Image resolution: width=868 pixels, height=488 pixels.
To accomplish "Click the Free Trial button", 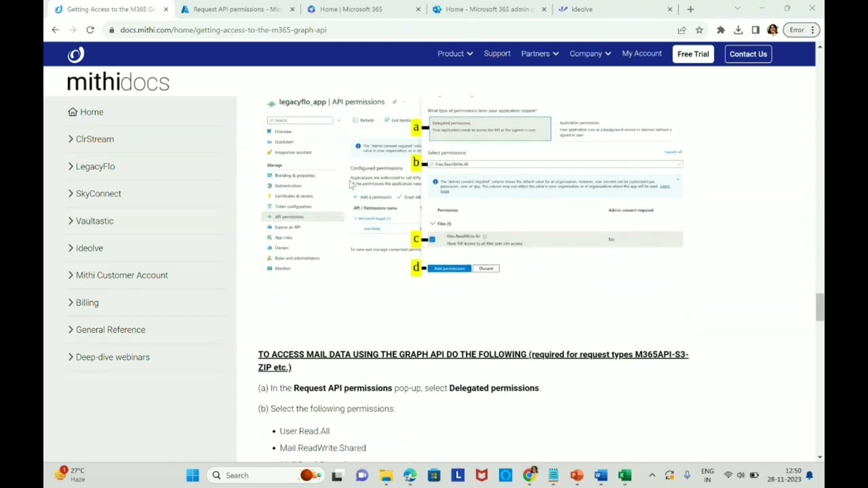I will pos(693,54).
